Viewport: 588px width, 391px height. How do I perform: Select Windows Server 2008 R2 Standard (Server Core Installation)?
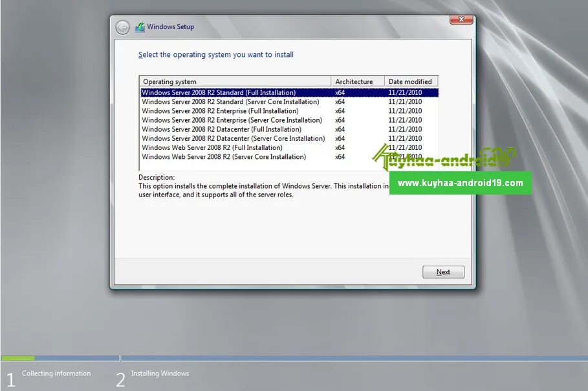[x=289, y=102]
